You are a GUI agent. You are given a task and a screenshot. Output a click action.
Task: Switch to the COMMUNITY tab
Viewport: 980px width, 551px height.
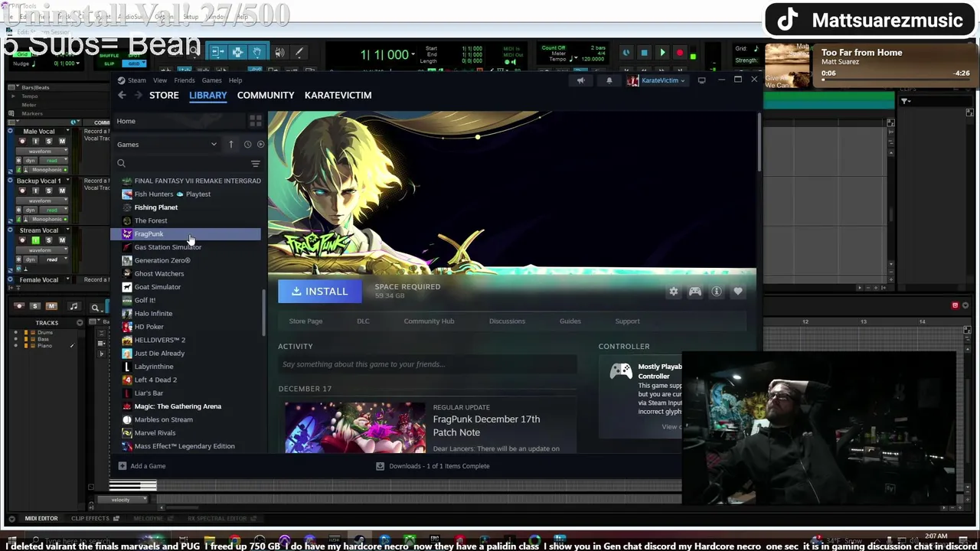[266, 95]
